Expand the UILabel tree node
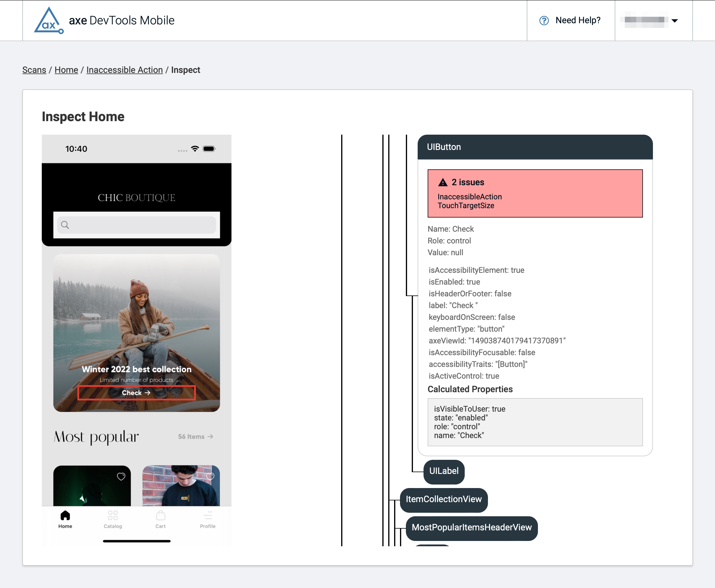The width and height of the screenshot is (715, 588). [x=444, y=471]
